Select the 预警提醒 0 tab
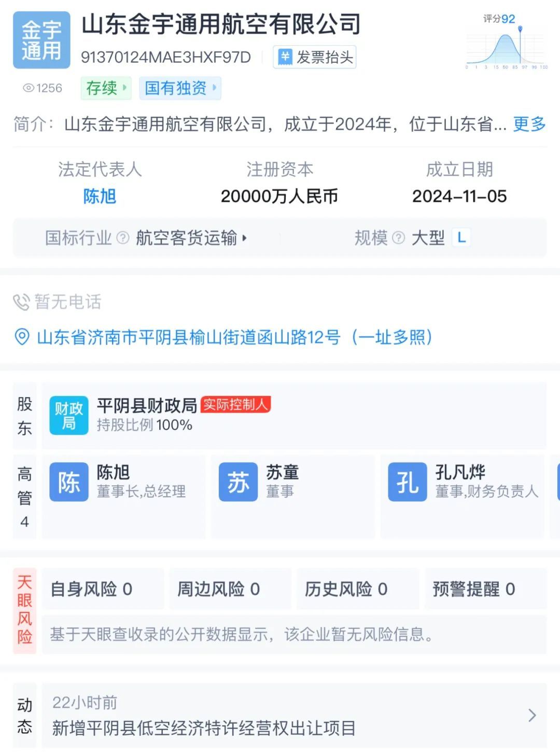The image size is (560, 752). coord(486,589)
